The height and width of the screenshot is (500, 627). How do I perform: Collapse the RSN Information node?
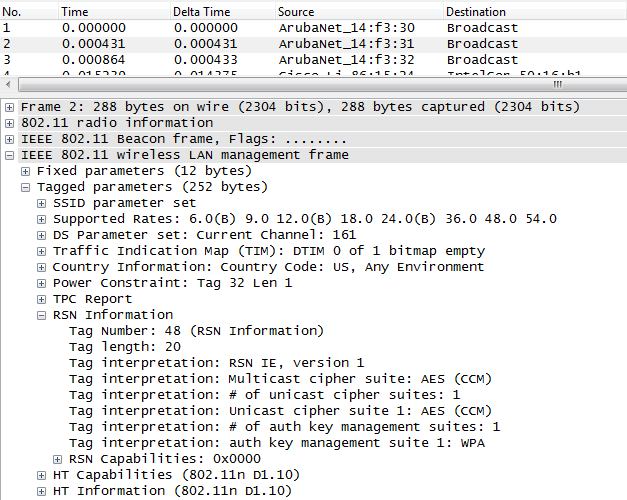click(x=42, y=315)
